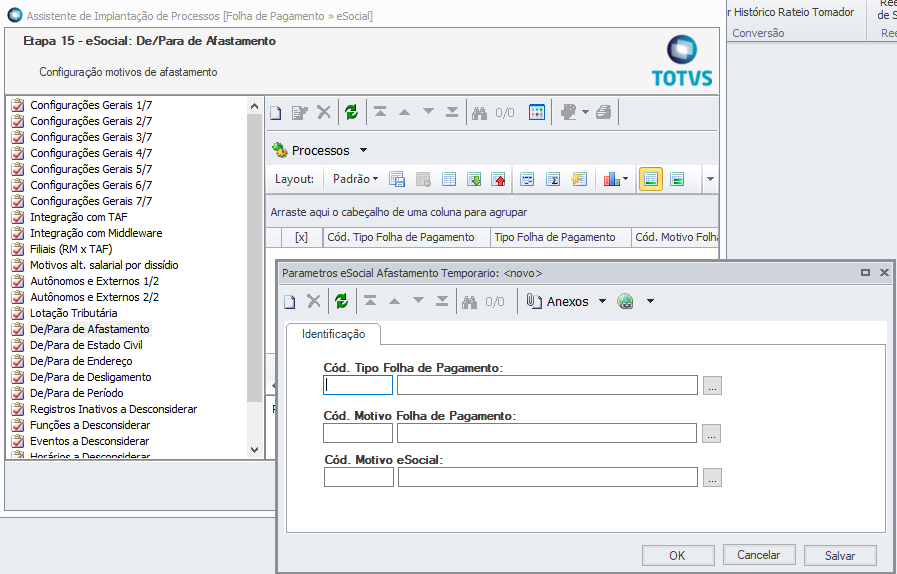Image resolution: width=897 pixels, height=574 pixels.
Task: Click delete X icon in Parametros dialog
Action: click(313, 301)
